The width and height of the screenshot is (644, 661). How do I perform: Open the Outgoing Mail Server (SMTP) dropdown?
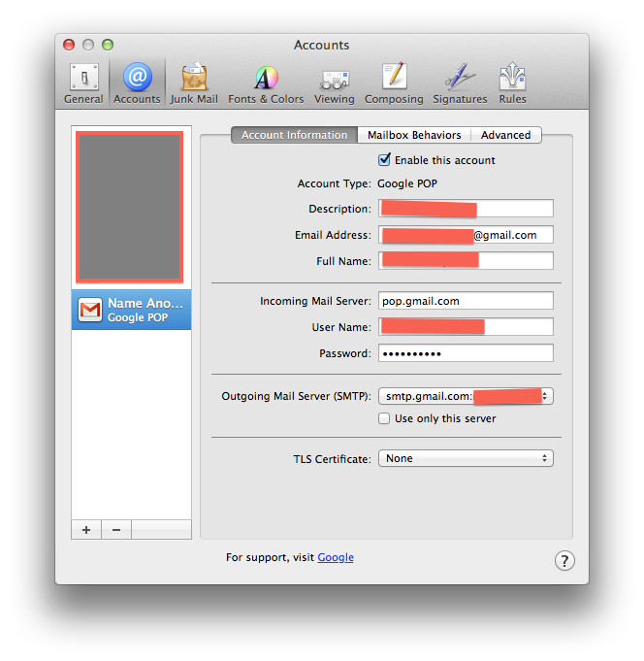point(466,396)
